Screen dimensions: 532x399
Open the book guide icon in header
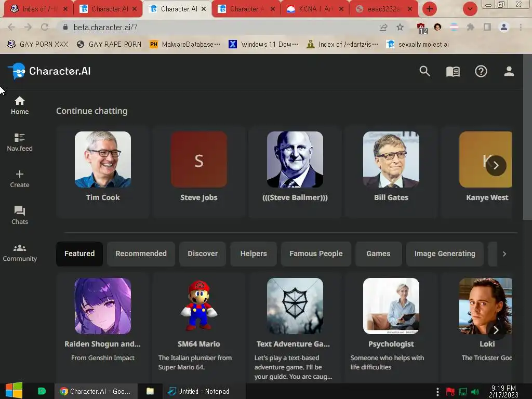[453, 72]
